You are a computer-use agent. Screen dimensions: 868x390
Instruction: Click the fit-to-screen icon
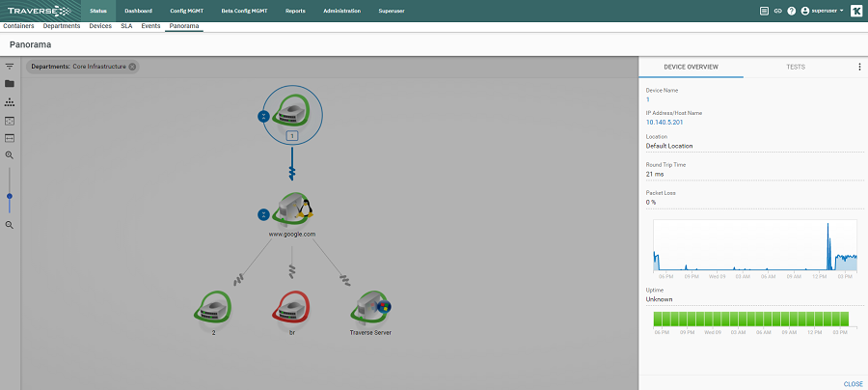(10, 121)
